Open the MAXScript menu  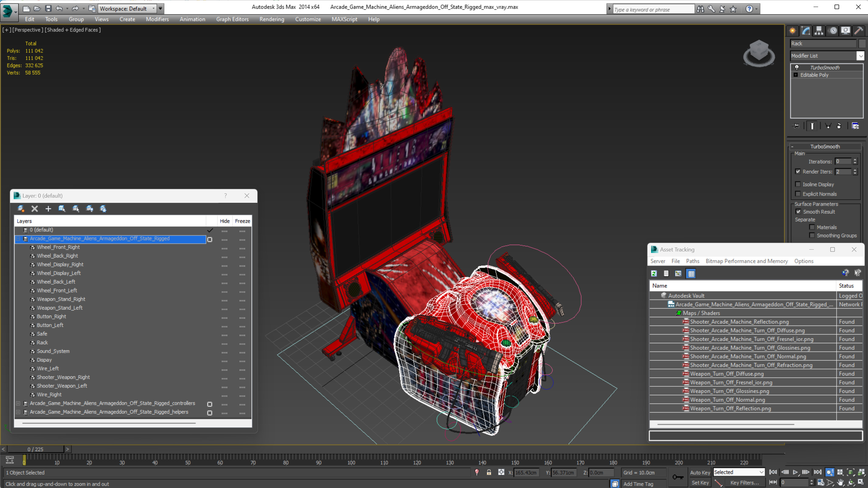(344, 19)
